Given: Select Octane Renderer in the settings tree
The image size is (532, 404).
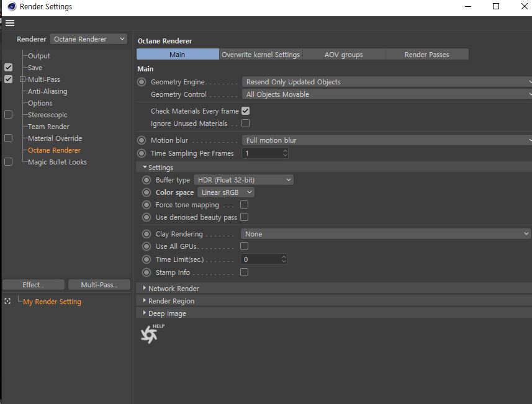Looking at the screenshot, I should [x=54, y=150].
